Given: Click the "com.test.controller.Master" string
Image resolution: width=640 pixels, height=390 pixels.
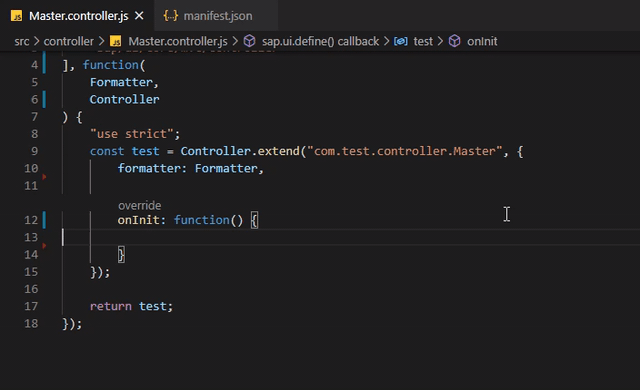Looking at the screenshot, I should 404,151.
